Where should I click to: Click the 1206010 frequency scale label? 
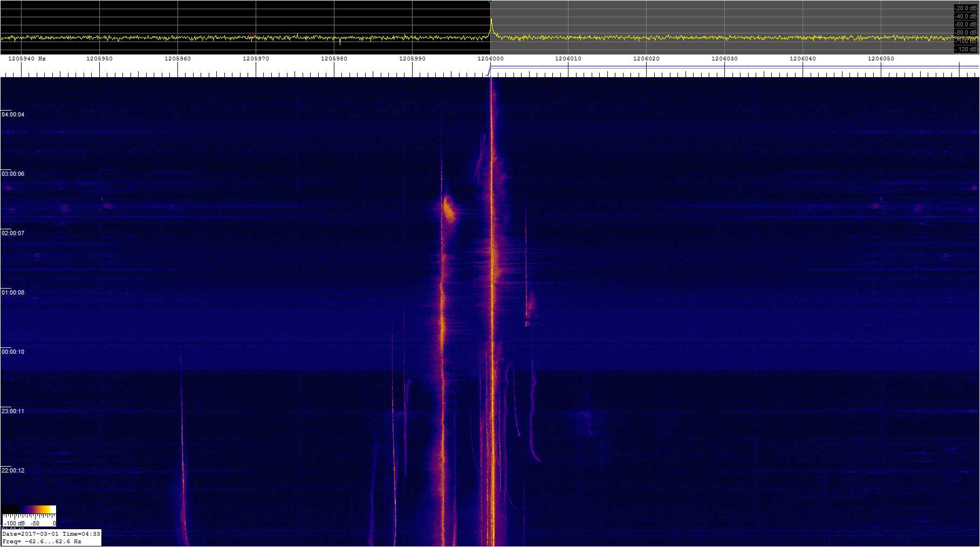pos(568,58)
